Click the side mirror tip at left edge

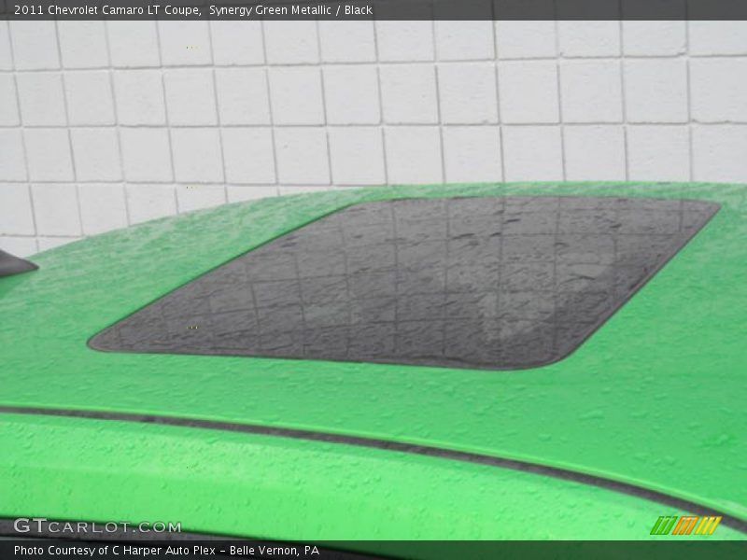(x=13, y=264)
